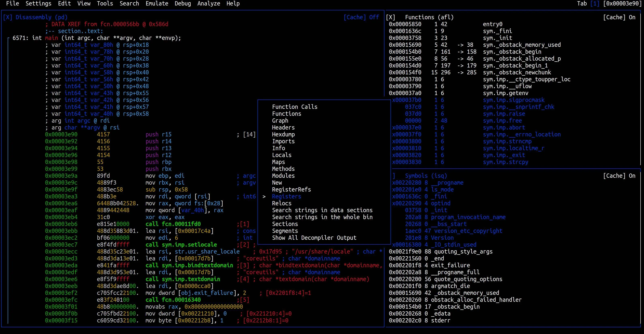Open the Emulate menu
Viewport: 644px width, 334px height.
tap(157, 3)
